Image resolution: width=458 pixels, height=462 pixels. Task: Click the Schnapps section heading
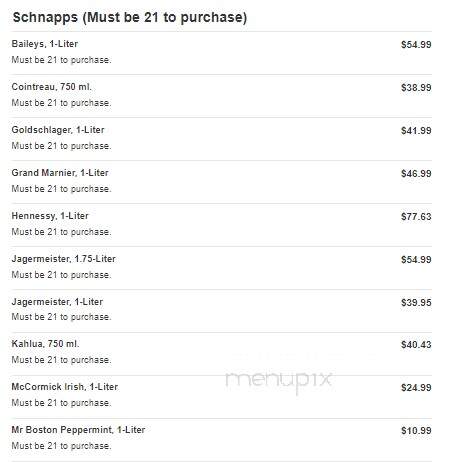[x=130, y=17]
